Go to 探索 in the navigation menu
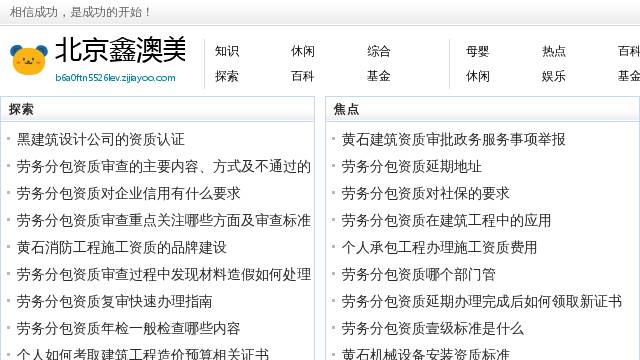The height and width of the screenshot is (360, 640). [227, 76]
